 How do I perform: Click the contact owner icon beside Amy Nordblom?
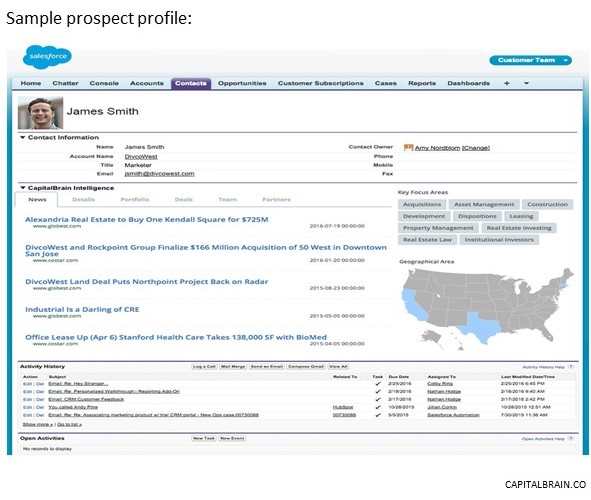(x=409, y=147)
